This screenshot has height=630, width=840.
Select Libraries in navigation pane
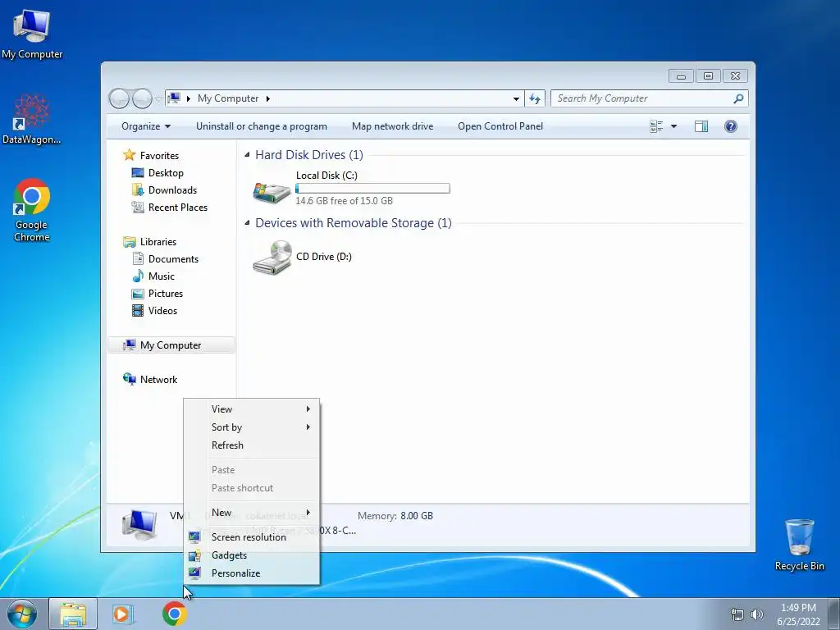(x=158, y=242)
